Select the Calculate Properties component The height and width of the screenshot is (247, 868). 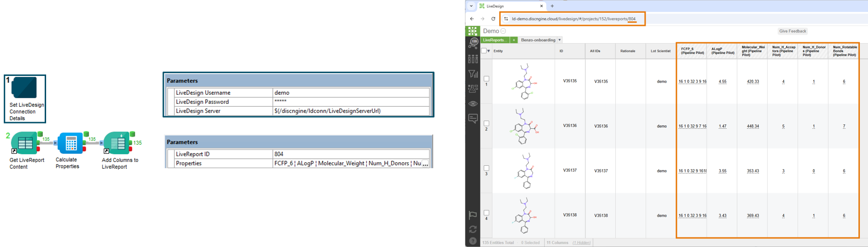click(71, 143)
